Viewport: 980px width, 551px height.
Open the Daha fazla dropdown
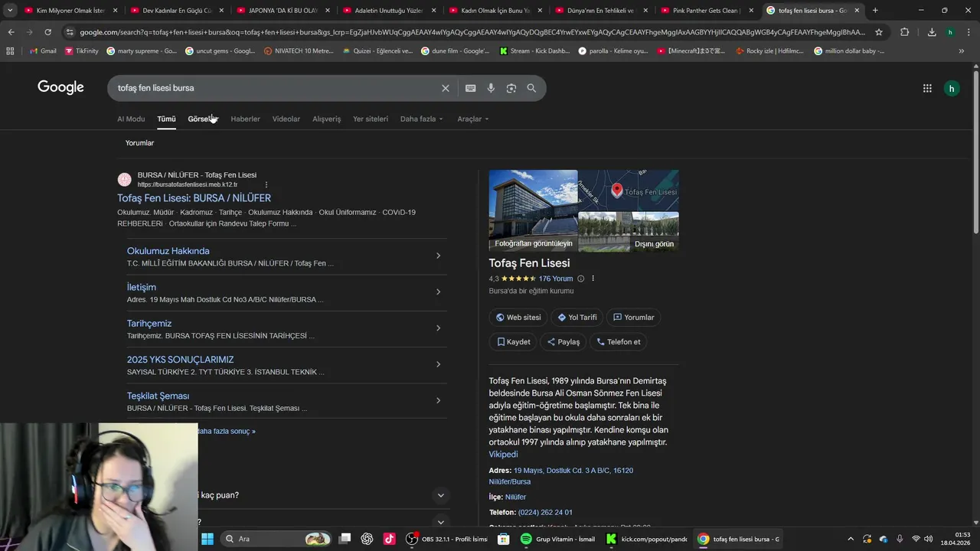[x=421, y=119]
